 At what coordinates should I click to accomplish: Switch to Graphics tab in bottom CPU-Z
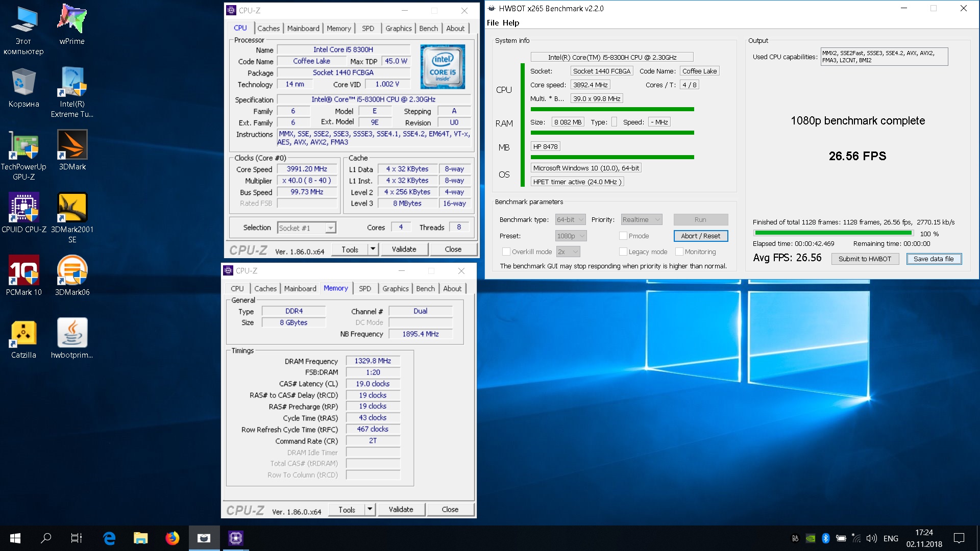click(396, 289)
